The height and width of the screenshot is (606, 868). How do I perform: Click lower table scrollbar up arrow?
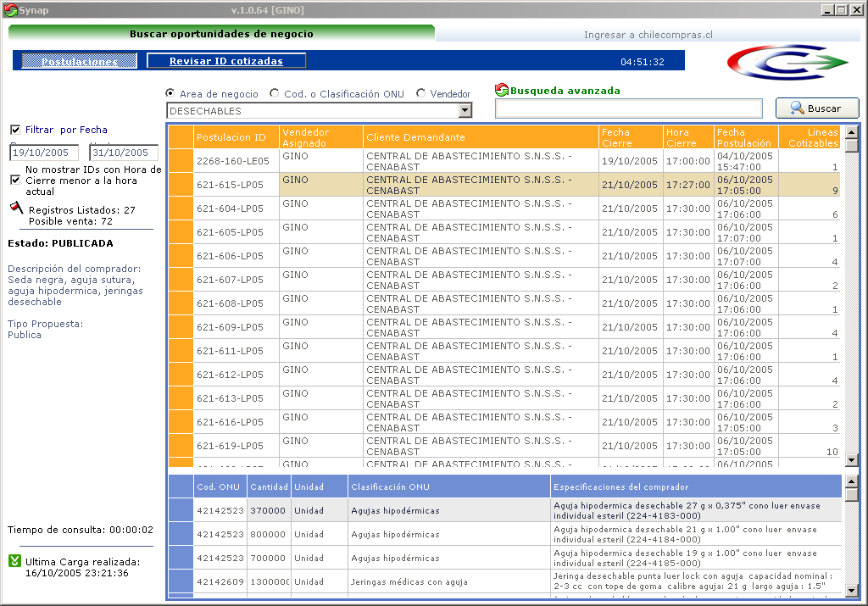coord(852,481)
